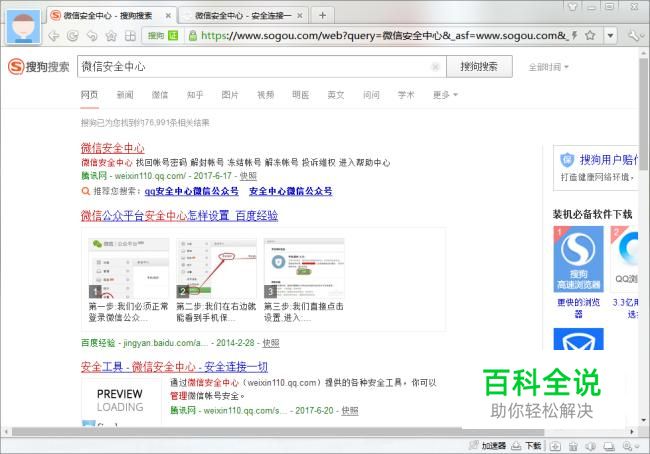Clear the search box with X icon
Viewport: 650px width, 454px height.
click(435, 66)
